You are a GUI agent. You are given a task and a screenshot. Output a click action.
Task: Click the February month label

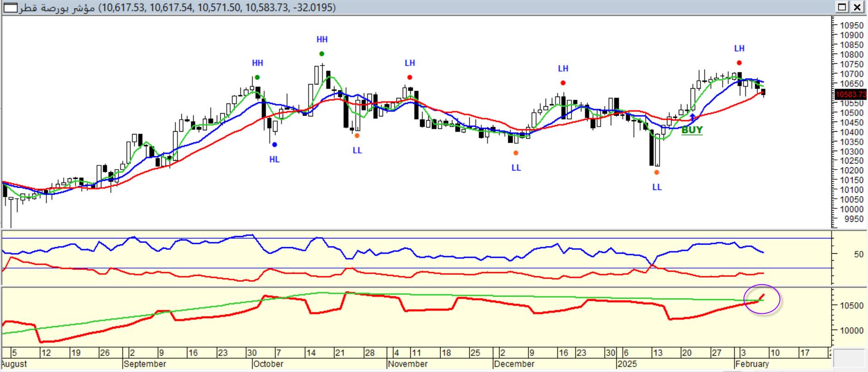point(752,364)
